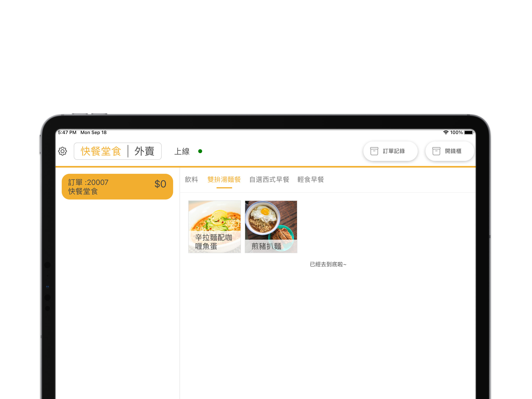Screen dimensions: 532x399
Task: Toggle the 上線 online status label
Action: [x=182, y=151]
